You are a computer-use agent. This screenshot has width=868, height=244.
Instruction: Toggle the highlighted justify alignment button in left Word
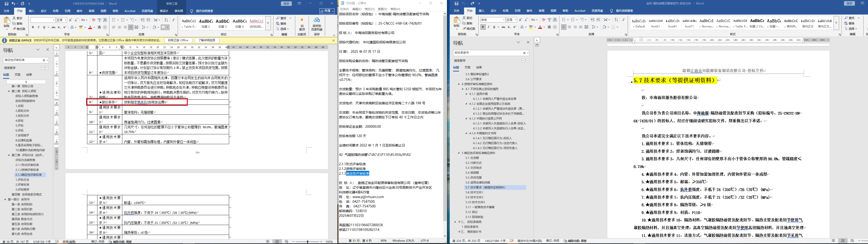click(131, 27)
